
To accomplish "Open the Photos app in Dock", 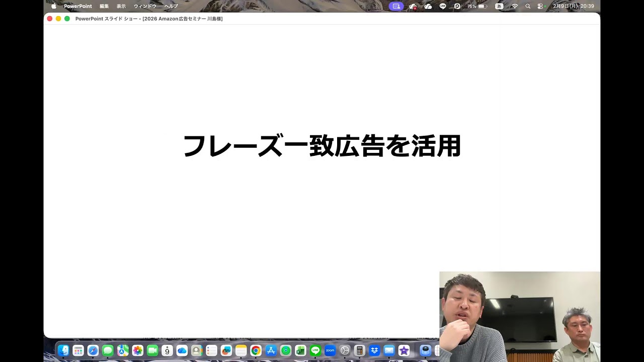I will (137, 350).
